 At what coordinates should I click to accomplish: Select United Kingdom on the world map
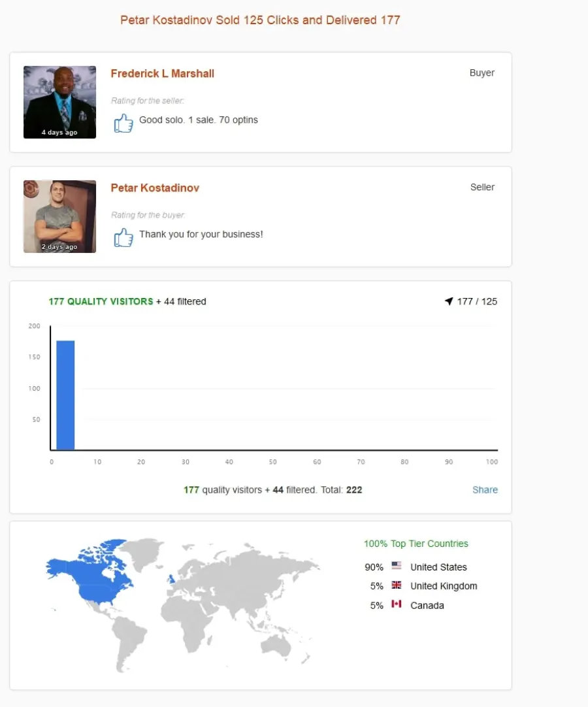[x=171, y=578]
